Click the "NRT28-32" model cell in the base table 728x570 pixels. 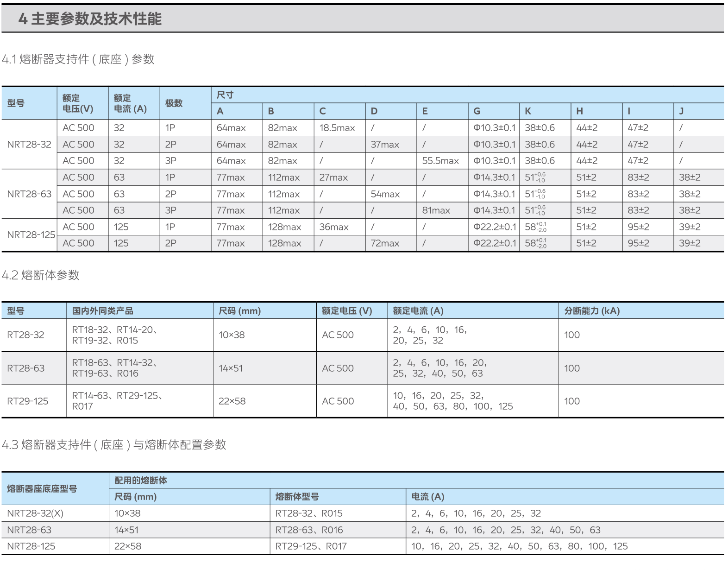click(29, 145)
